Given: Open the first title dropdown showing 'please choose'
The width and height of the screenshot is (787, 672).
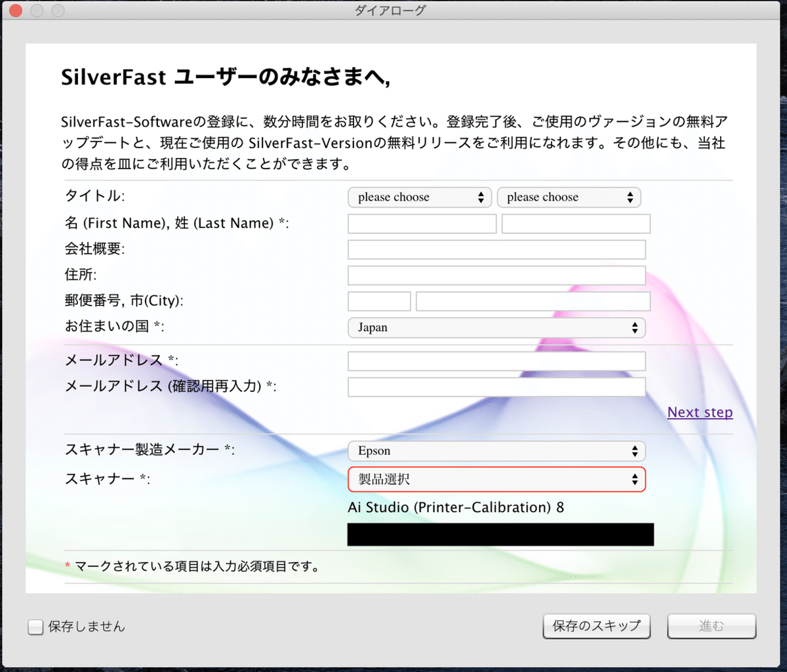Looking at the screenshot, I should [419, 197].
